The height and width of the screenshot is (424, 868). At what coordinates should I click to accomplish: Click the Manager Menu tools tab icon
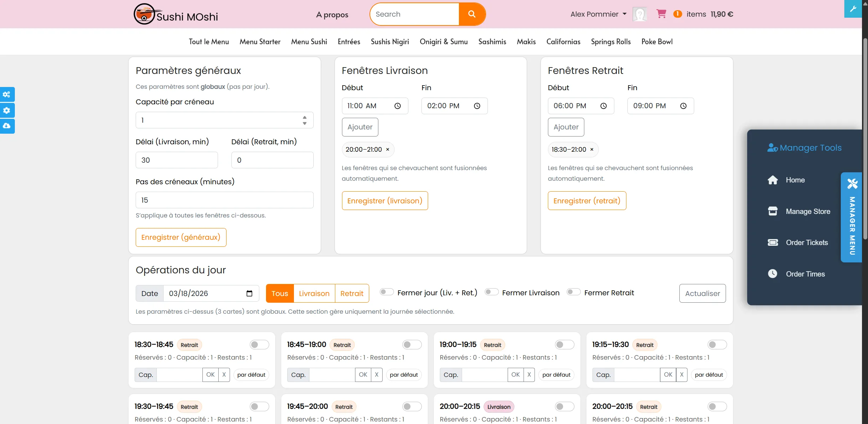point(852,184)
